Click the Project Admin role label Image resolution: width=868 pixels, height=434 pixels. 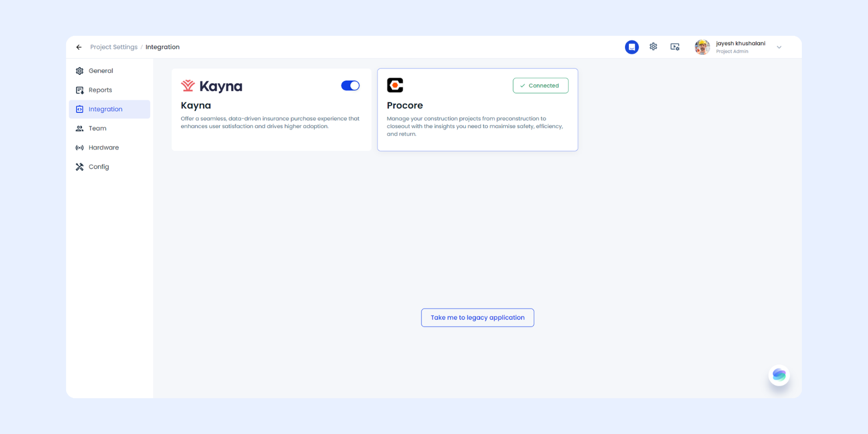[732, 52]
